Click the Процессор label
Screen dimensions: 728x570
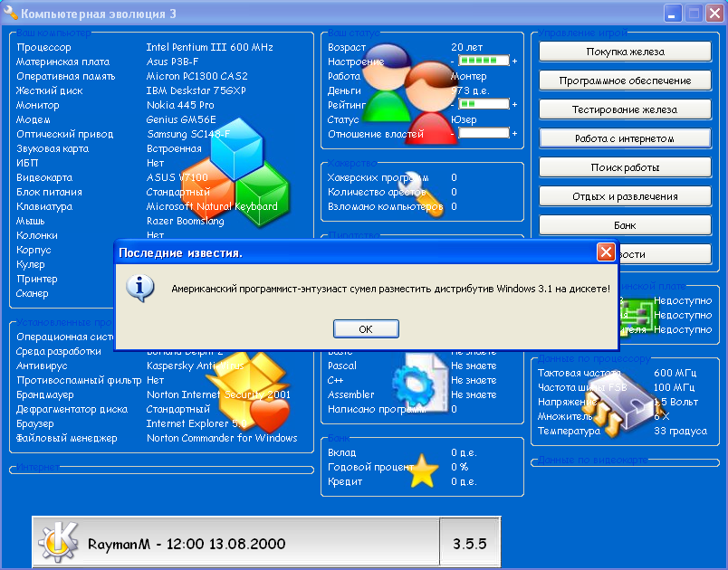(43, 47)
